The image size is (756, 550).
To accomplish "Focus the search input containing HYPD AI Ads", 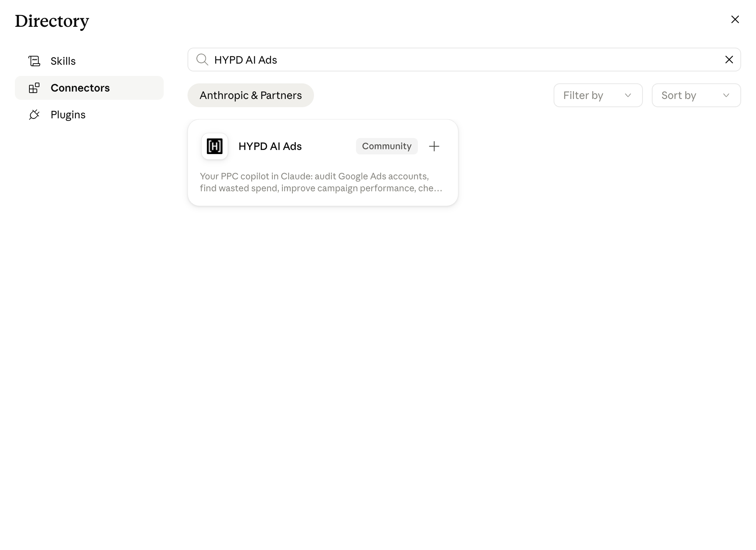I will (464, 60).
